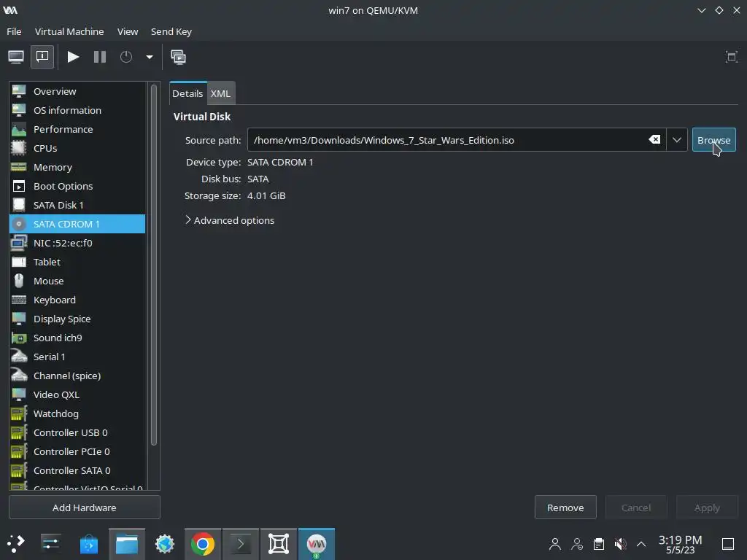The image size is (747, 560).
Task: Select Mouse input device entry
Action: (77, 281)
